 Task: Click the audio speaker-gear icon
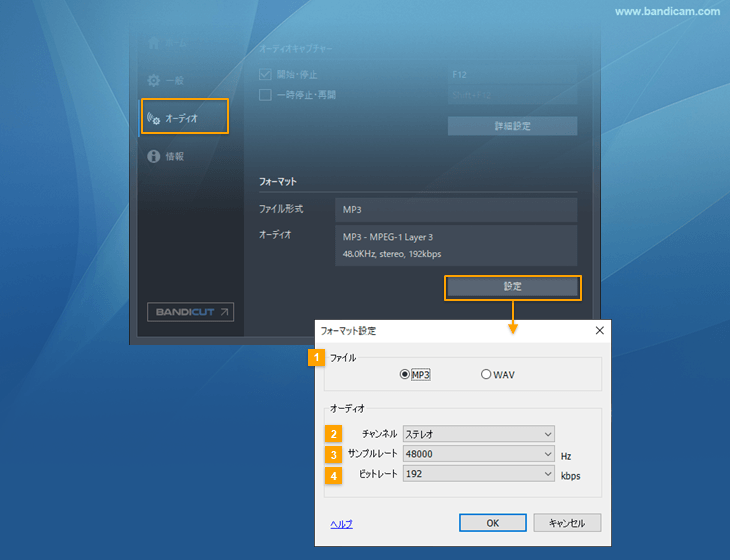point(154,118)
